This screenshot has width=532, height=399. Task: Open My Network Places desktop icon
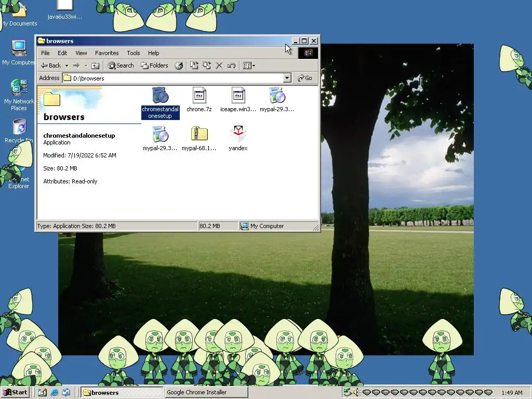click(x=19, y=95)
